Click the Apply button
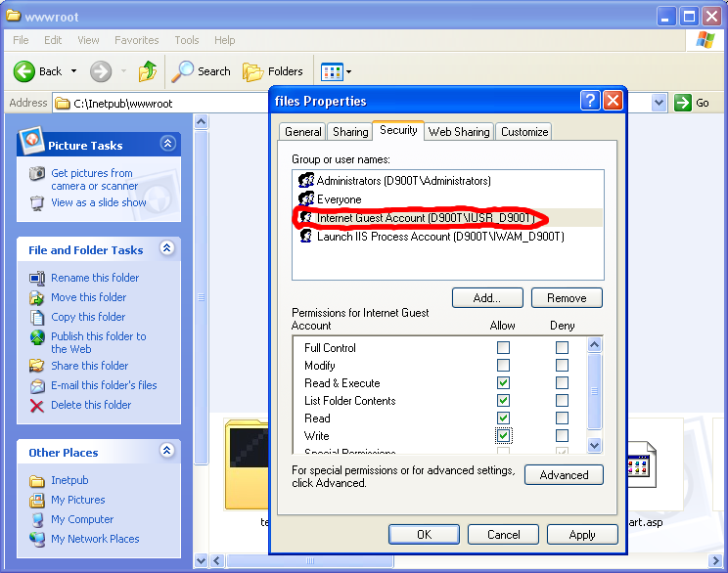Screen dimensions: 728x573 tap(582, 535)
